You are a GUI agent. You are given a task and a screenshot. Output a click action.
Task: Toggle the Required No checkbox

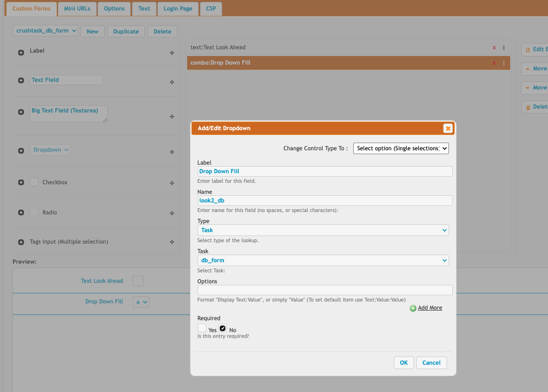[x=223, y=328]
